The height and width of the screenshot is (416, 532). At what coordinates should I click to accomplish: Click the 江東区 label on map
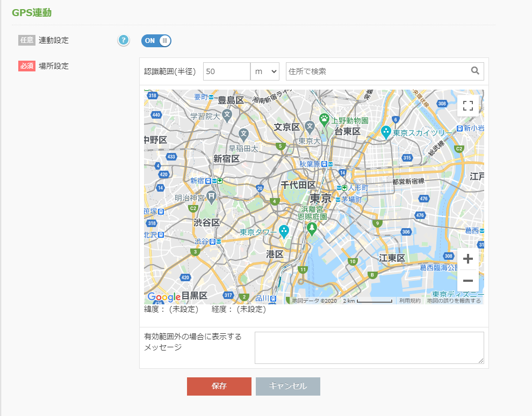(x=392, y=258)
